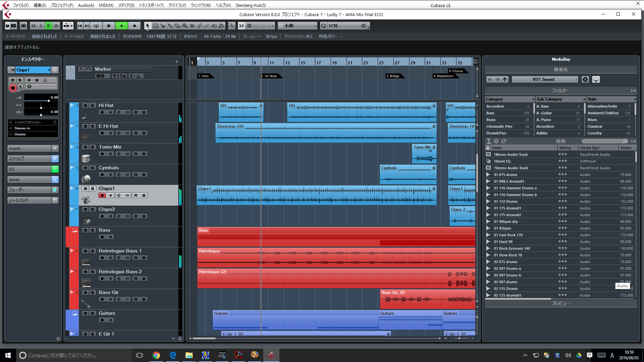Go back in MediaBay location history
The width and height of the screenshot is (644, 362).
(x=490, y=79)
